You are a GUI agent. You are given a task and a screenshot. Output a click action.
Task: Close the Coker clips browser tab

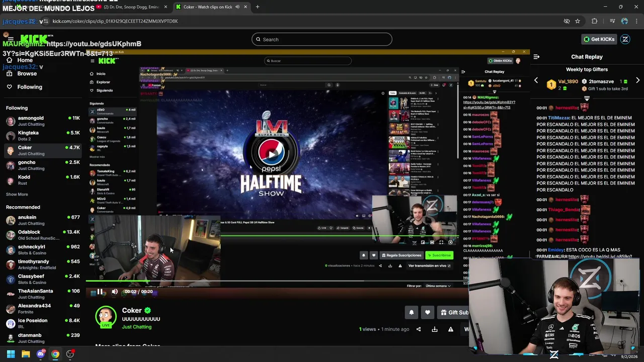pos(246,7)
